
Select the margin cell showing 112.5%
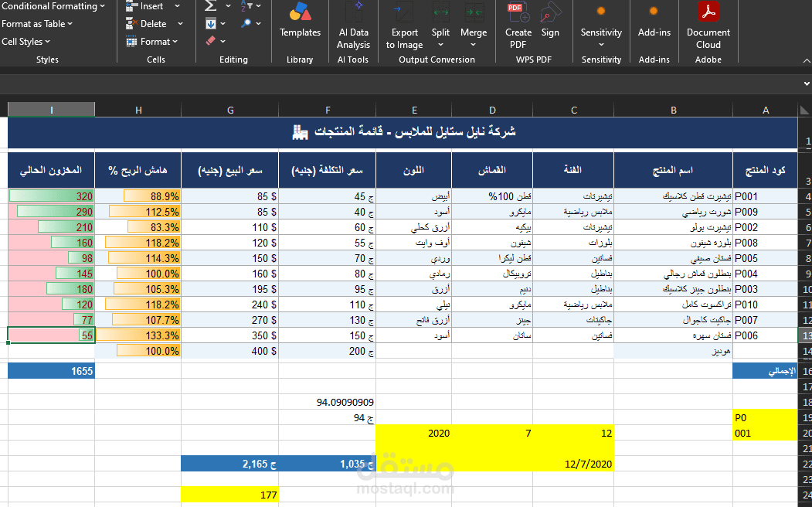pos(138,212)
